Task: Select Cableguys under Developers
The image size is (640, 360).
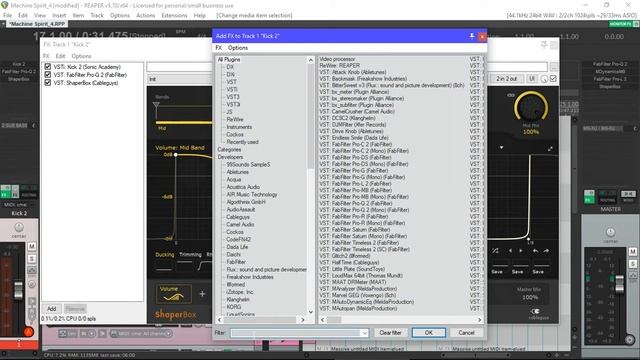Action: 238,217
